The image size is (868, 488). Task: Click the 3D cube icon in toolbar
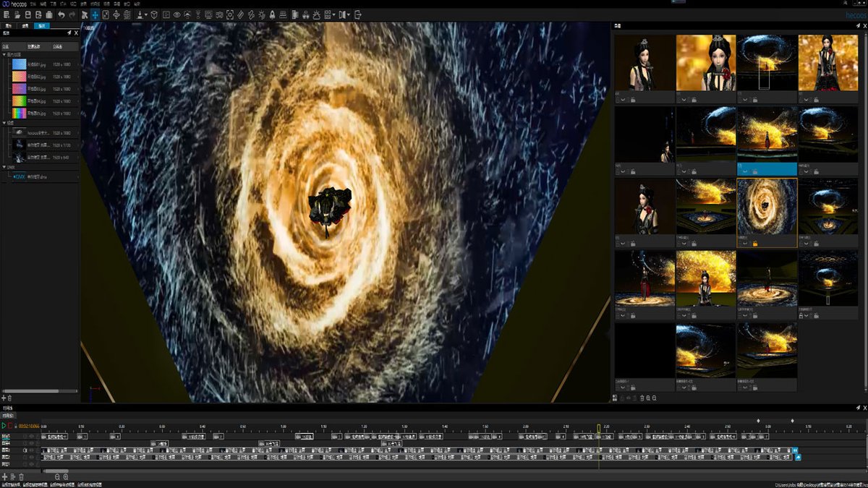[x=155, y=14]
